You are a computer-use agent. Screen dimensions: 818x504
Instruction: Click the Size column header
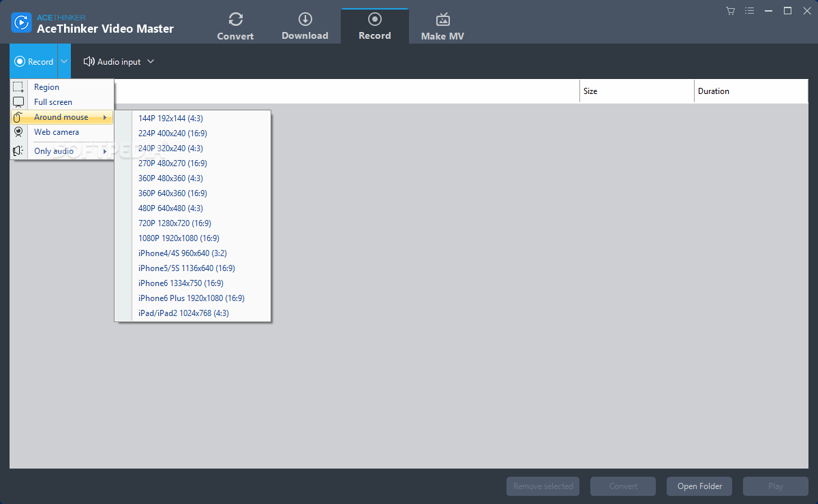pos(637,91)
